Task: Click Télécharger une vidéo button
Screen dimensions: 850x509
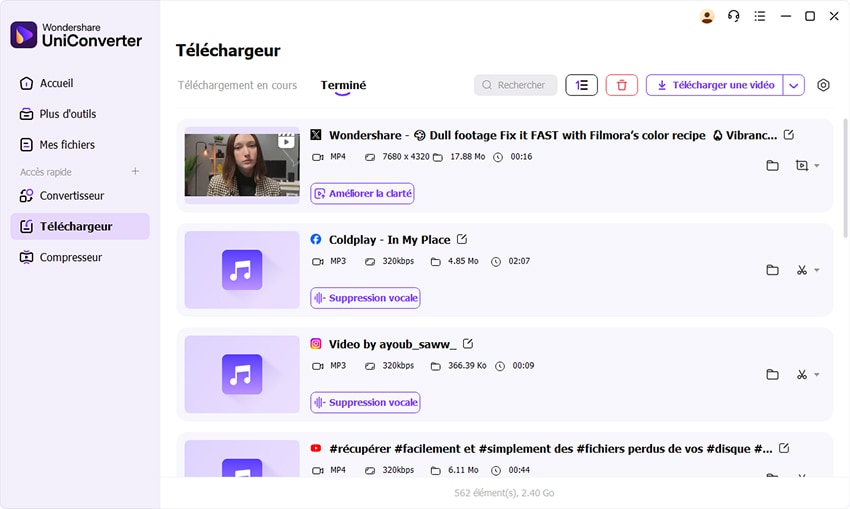Action: click(715, 85)
